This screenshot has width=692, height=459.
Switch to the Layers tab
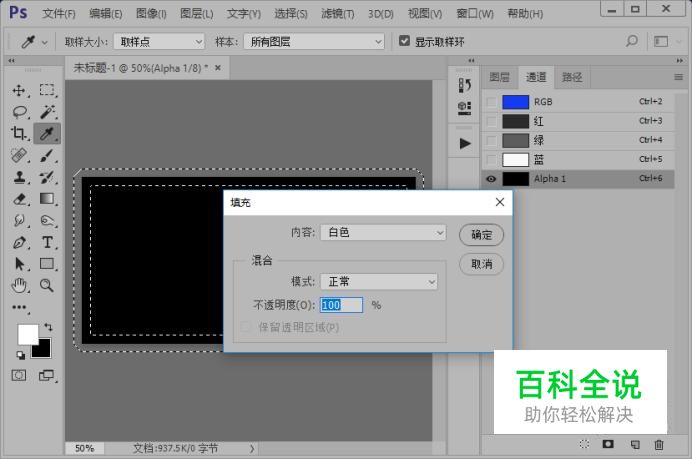click(x=499, y=77)
